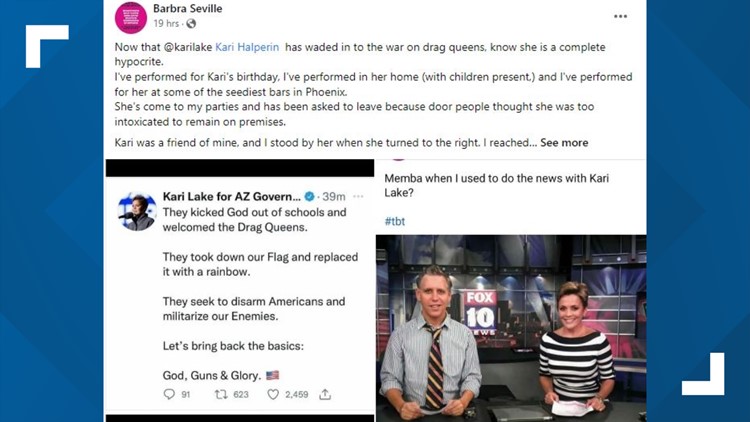Open the Fox 10 news studio photo

(x=511, y=328)
